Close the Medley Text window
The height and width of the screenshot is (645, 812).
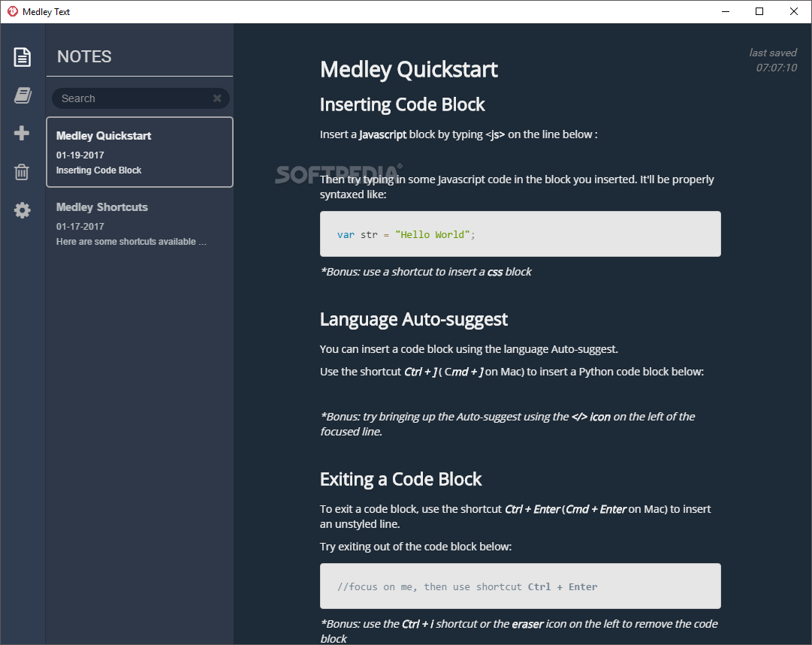coord(793,11)
